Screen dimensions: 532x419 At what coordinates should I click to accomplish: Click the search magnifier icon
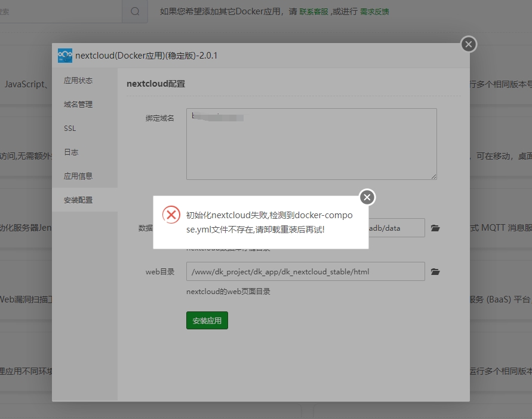click(135, 11)
